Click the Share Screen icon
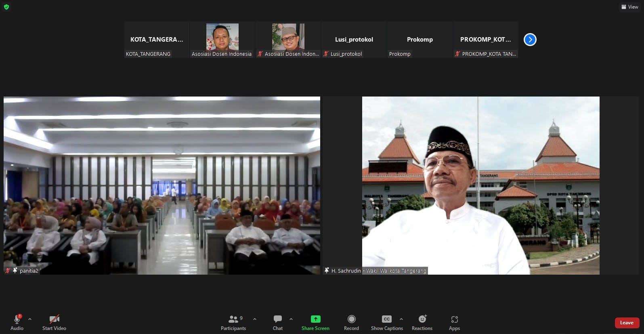The width and height of the screenshot is (644, 334). (x=315, y=319)
